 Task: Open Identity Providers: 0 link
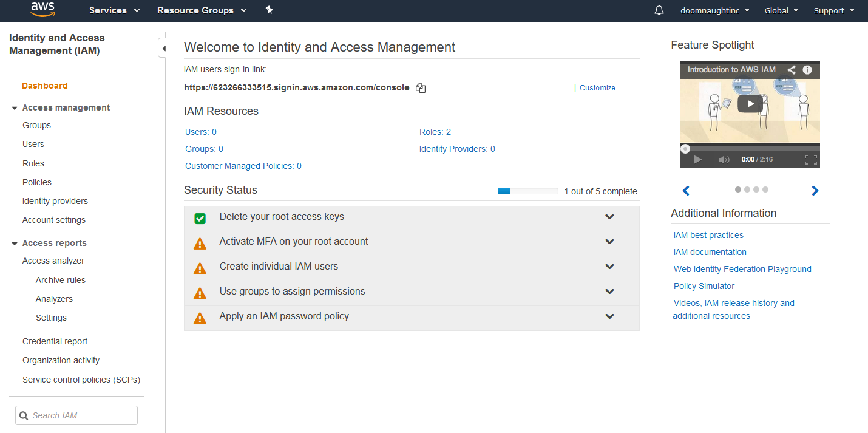click(457, 149)
